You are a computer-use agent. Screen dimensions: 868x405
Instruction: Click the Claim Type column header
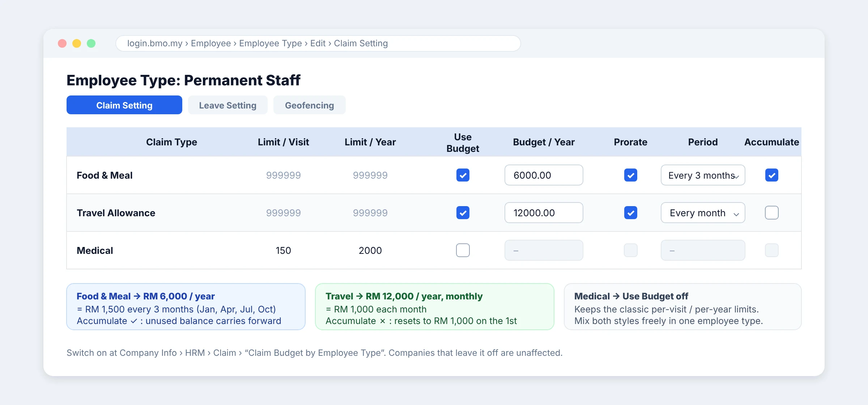(x=171, y=142)
